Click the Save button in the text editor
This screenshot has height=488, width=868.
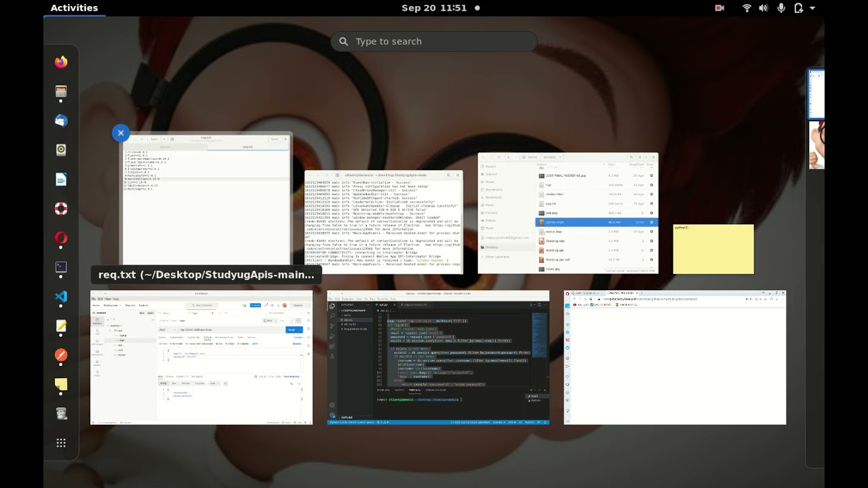[x=275, y=139]
